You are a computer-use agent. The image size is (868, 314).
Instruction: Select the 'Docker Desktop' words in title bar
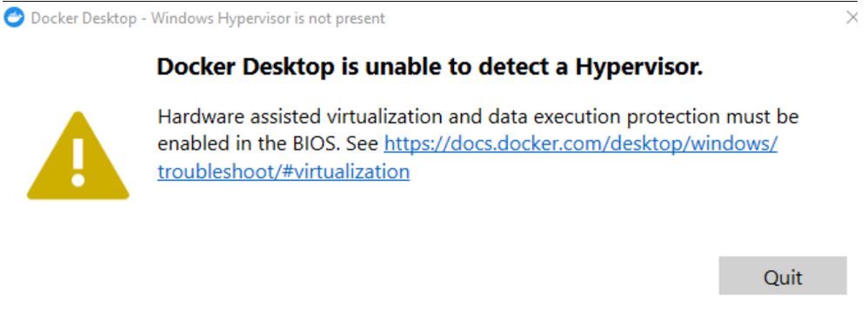(x=83, y=18)
